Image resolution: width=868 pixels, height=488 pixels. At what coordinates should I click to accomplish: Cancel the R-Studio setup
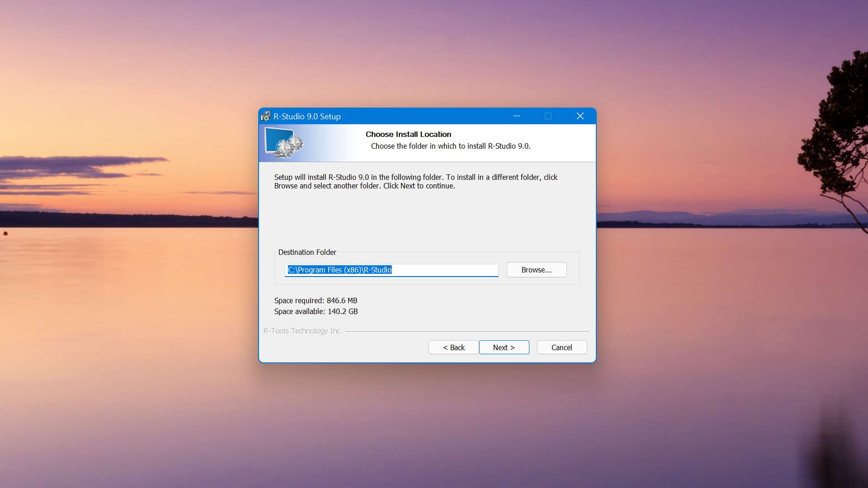coord(561,347)
